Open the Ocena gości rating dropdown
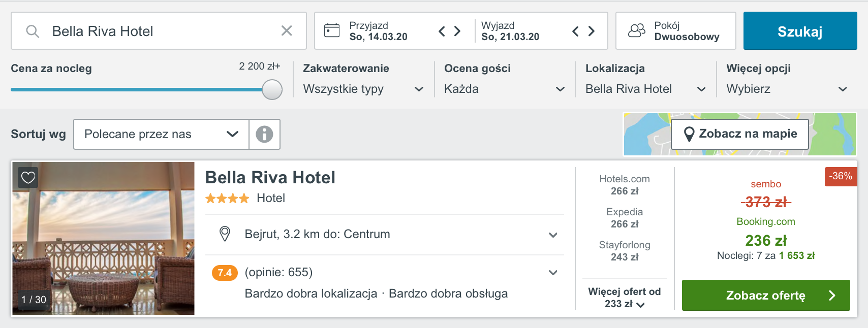Screen dimensions: 868x328 click(504, 89)
